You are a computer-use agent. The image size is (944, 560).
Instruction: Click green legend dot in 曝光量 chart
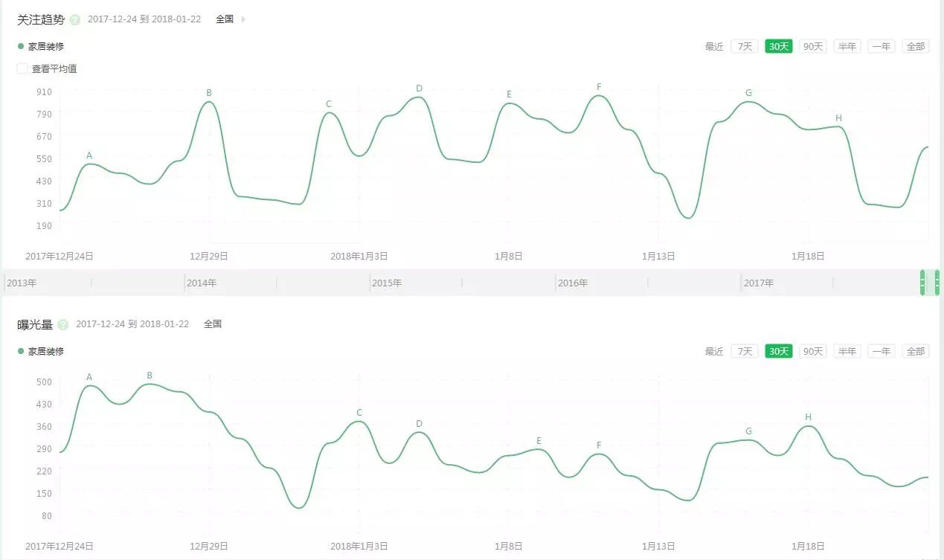[x=21, y=351]
